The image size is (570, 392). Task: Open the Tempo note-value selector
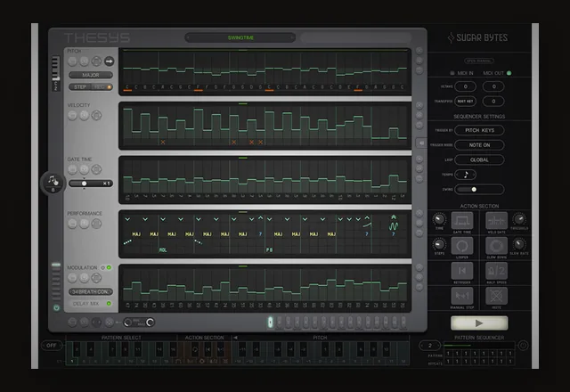[x=466, y=175]
